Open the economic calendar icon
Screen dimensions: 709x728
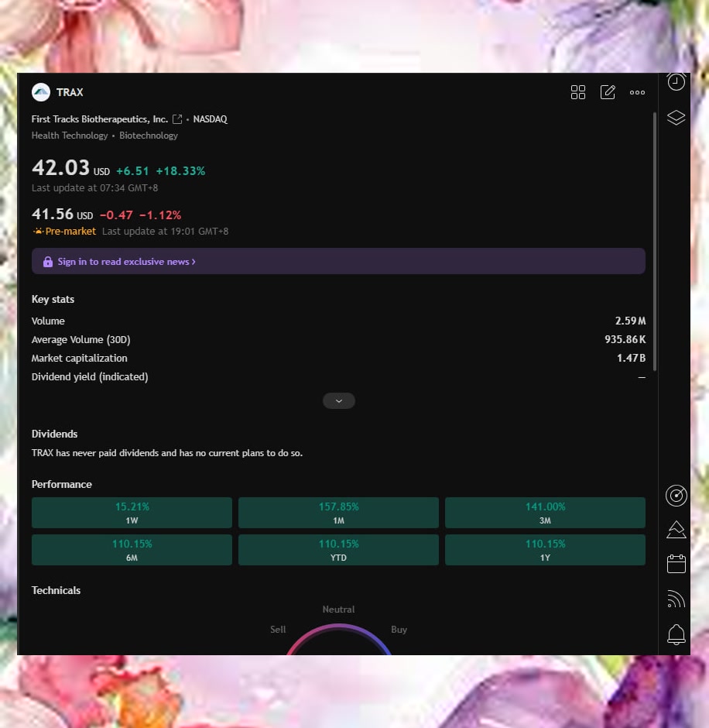tap(676, 564)
